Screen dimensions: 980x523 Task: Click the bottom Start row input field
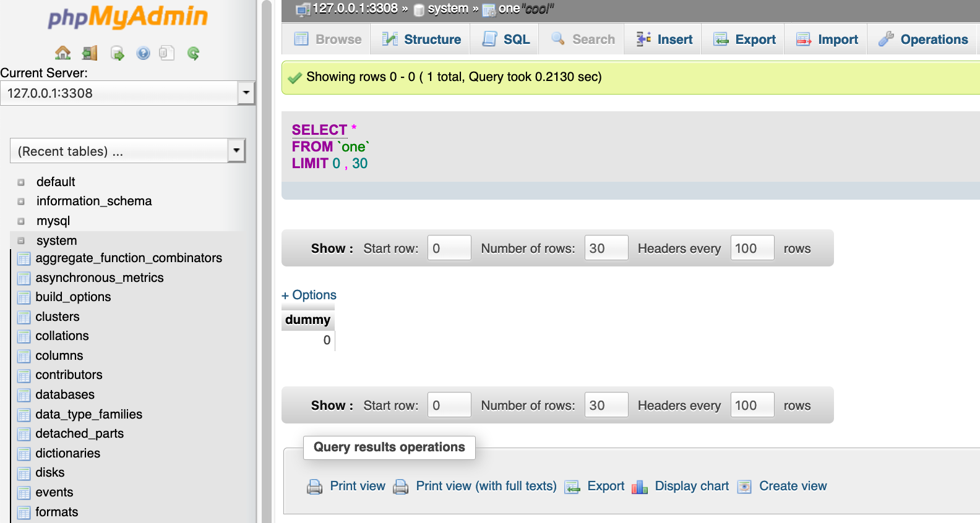pos(449,405)
